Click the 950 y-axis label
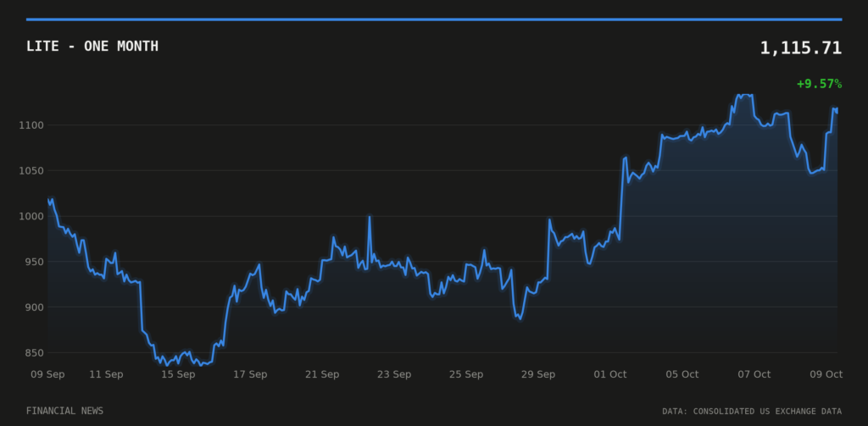 coord(36,262)
